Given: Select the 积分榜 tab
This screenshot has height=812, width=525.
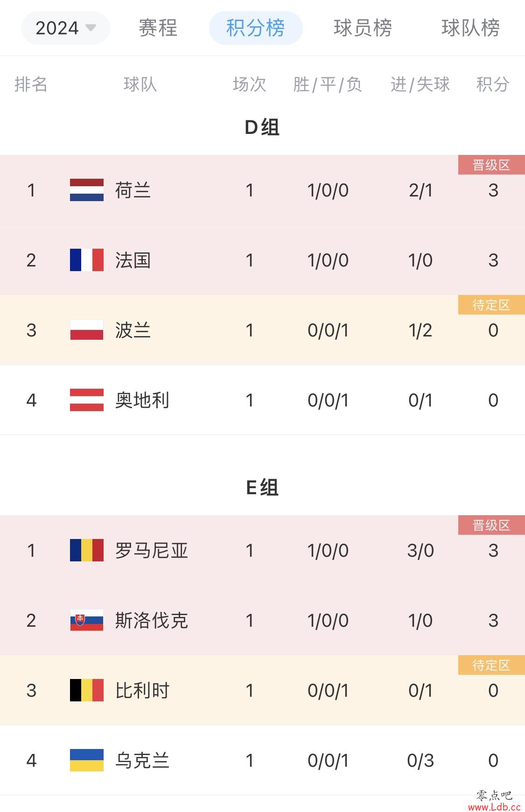Looking at the screenshot, I should click(256, 28).
